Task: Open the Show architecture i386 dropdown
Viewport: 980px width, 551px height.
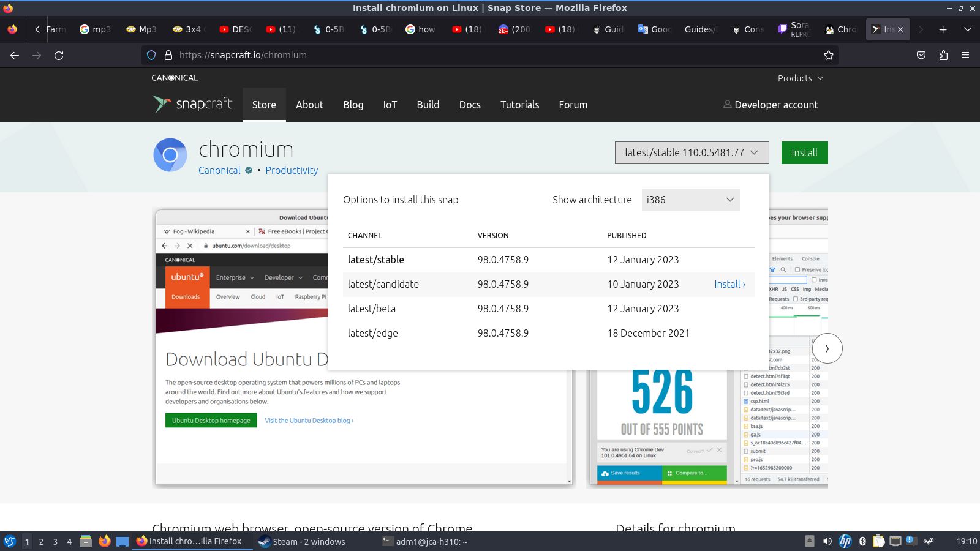Action: [690, 200]
